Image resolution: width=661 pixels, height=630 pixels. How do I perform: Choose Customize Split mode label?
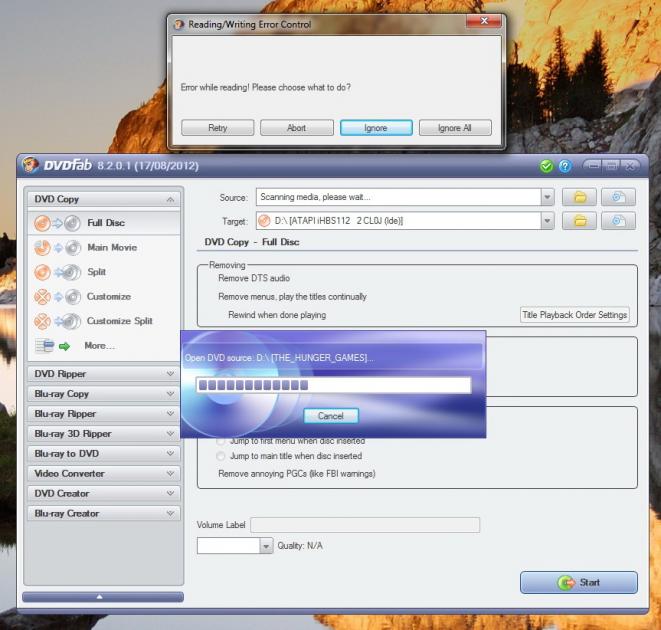[120, 321]
